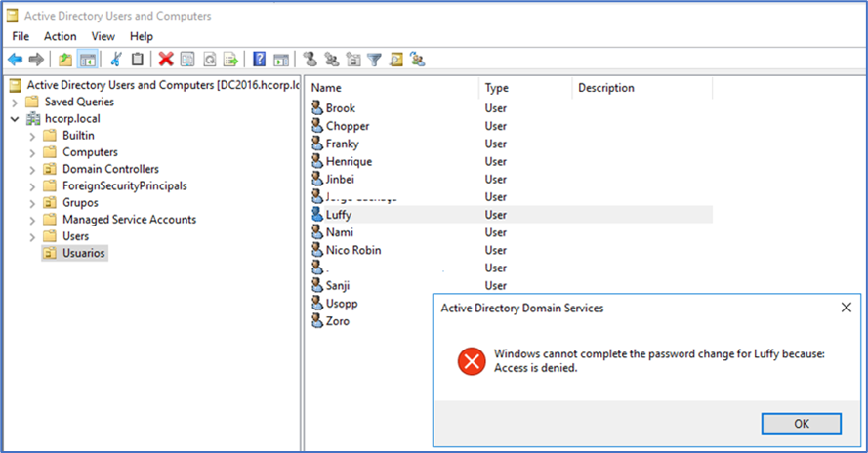The height and width of the screenshot is (453, 868).
Task: Click the Up one level folder icon
Action: [x=65, y=60]
